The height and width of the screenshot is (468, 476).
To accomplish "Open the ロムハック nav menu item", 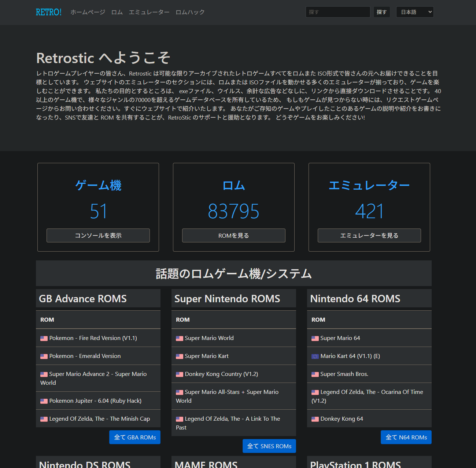I will click(190, 12).
